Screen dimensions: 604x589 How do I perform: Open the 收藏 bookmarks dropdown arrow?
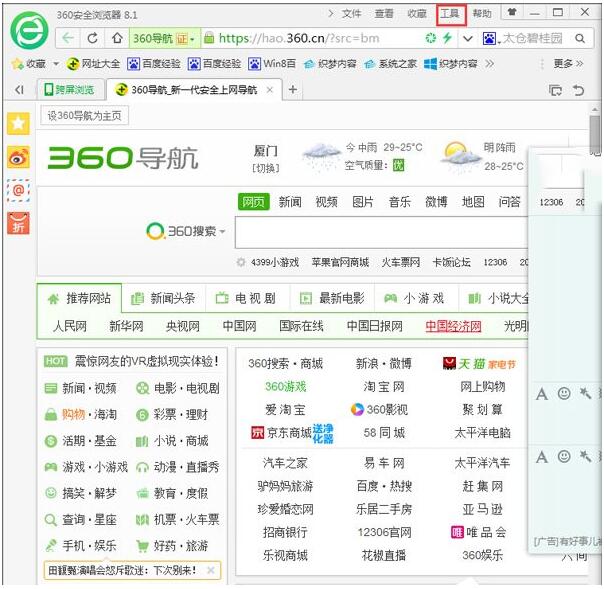(x=56, y=64)
